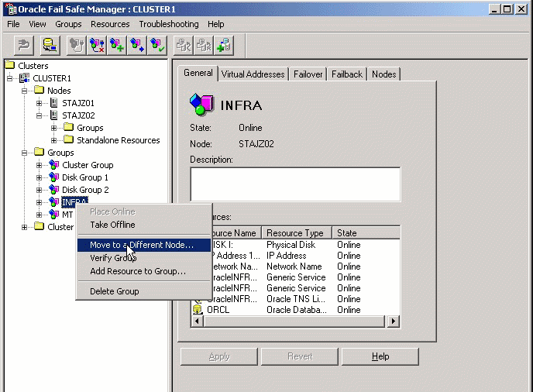Expand the STAJZ01 node
The height and width of the screenshot is (392, 533).
(39, 103)
